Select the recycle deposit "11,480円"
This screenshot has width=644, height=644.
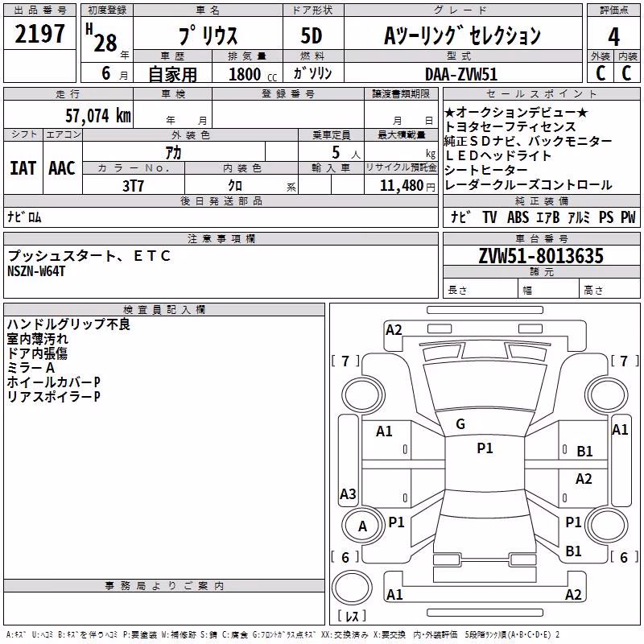[407, 186]
